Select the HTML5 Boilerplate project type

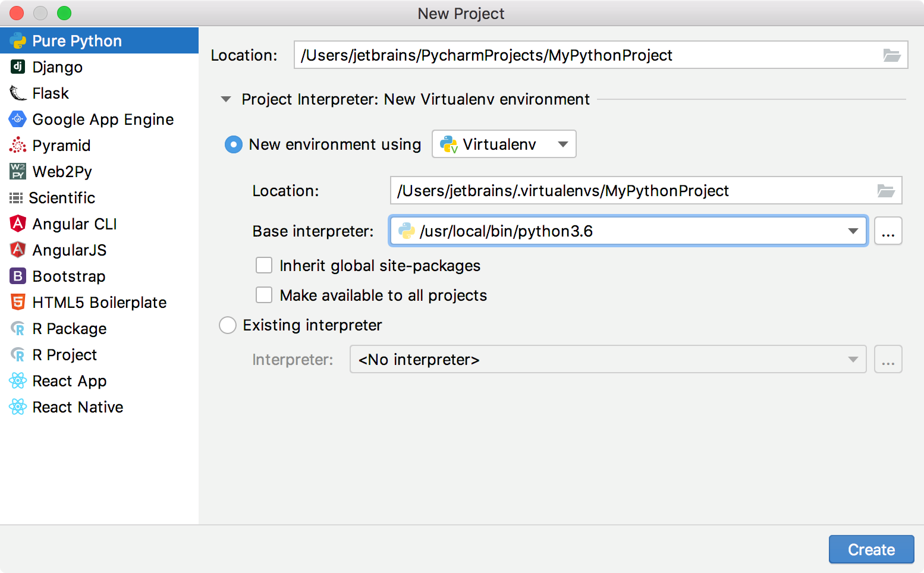pos(17,302)
